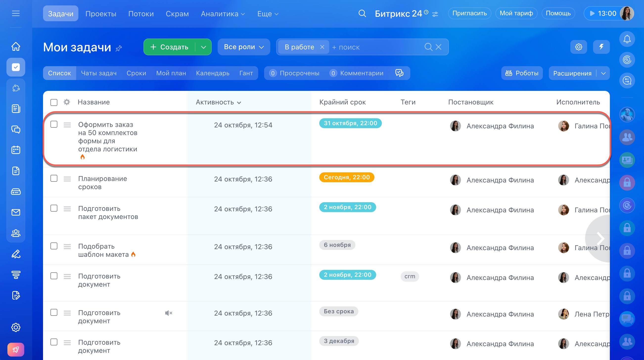Open the notifications bell icon
Image resolution: width=644 pixels, height=360 pixels.
(627, 39)
